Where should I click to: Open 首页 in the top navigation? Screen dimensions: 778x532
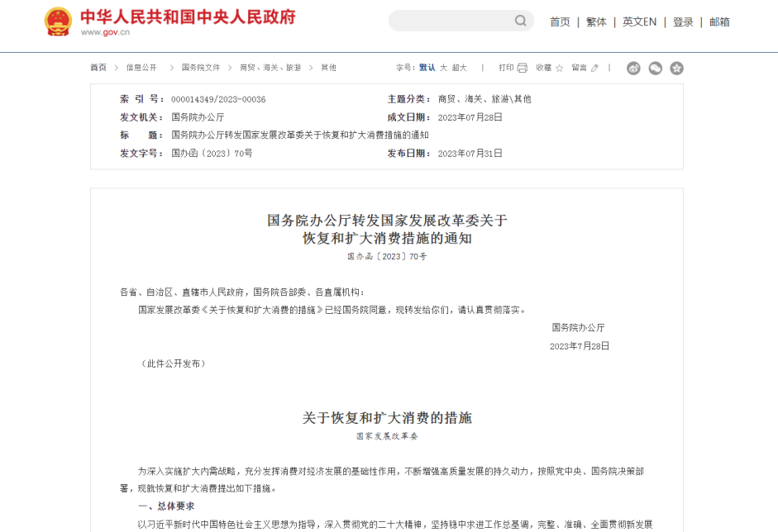tap(560, 22)
